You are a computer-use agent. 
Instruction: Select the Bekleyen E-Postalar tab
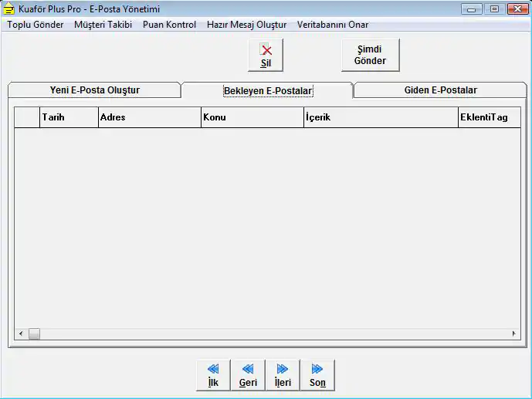pos(267,91)
